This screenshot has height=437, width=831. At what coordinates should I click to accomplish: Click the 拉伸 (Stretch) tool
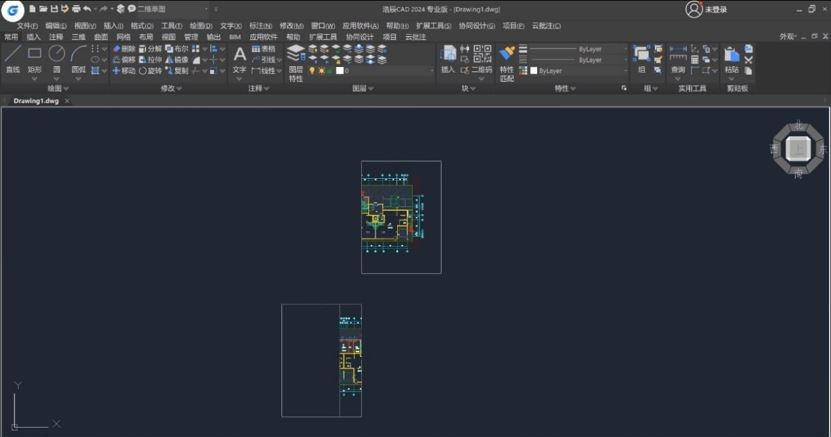(150, 60)
